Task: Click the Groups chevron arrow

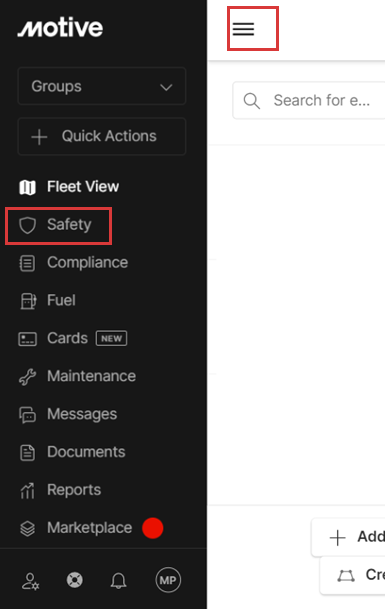Action: pos(166,87)
